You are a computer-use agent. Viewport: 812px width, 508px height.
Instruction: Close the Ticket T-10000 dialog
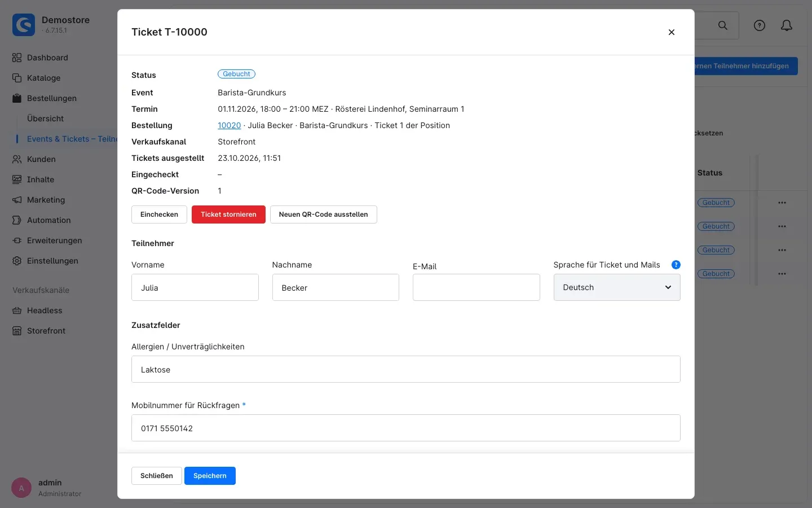click(x=671, y=32)
